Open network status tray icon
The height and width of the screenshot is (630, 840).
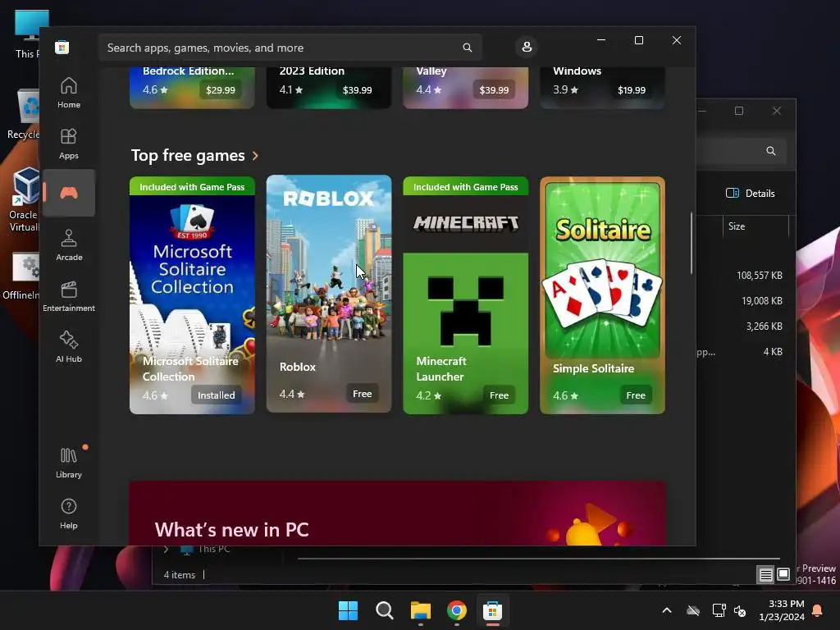click(719, 610)
